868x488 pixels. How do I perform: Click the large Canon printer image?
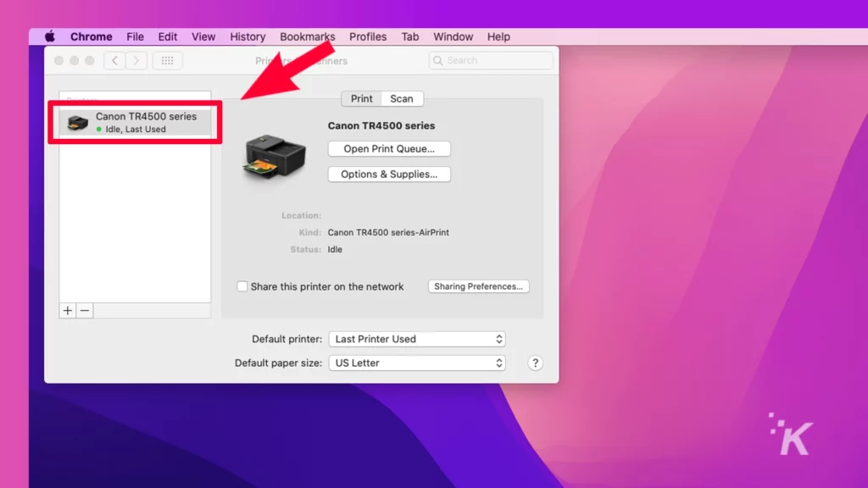(x=275, y=157)
